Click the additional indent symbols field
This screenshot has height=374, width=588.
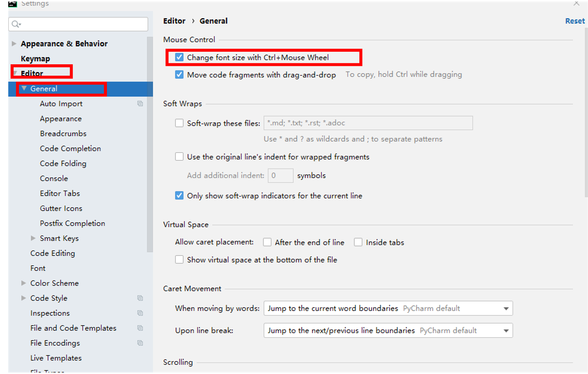tap(280, 175)
